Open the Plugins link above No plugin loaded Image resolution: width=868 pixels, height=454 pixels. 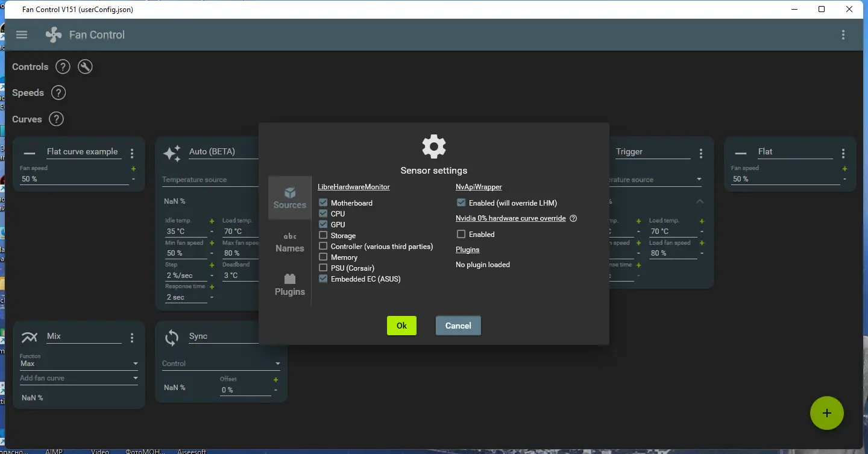click(468, 250)
